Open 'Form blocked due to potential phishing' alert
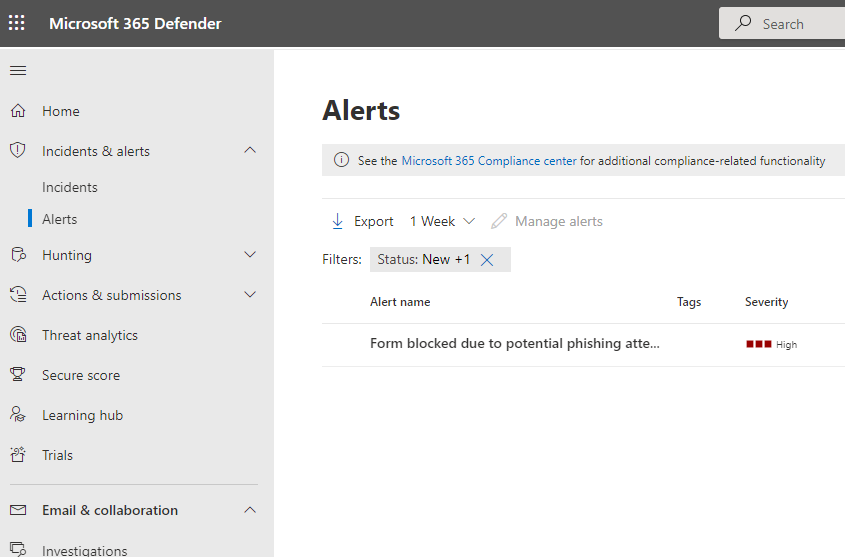Image resolution: width=845 pixels, height=557 pixels. point(515,344)
